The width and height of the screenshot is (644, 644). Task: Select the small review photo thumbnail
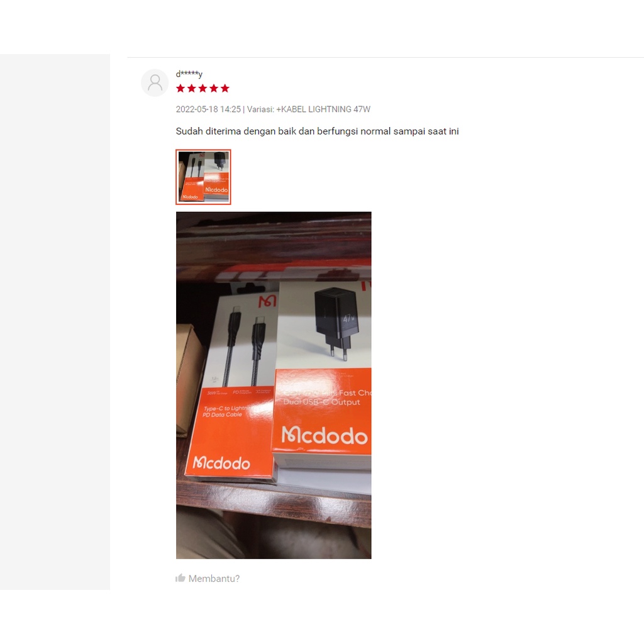point(203,177)
